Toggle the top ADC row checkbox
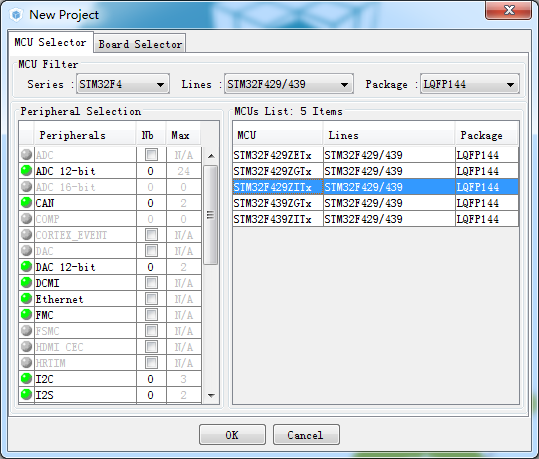The width and height of the screenshot is (539, 459). [x=151, y=155]
